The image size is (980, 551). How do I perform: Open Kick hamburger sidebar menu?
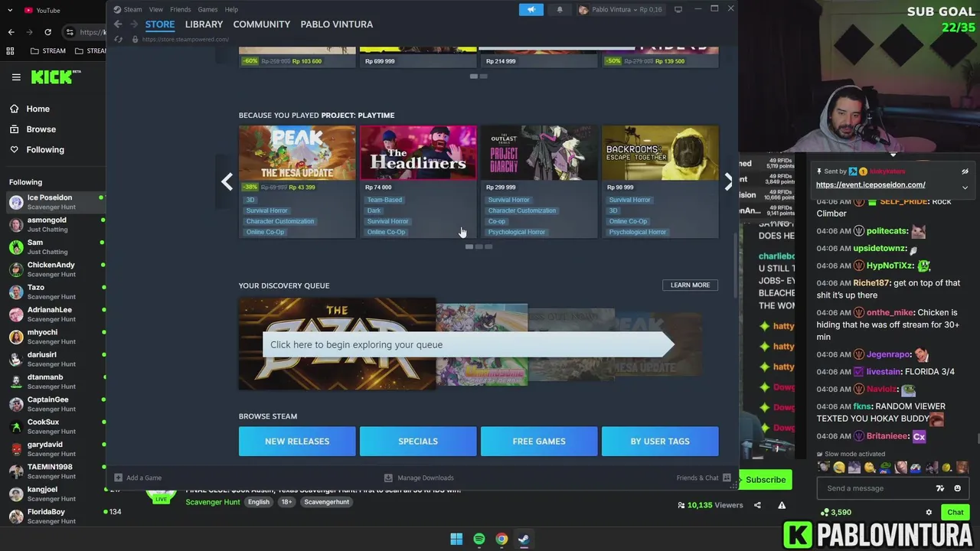pyautogui.click(x=16, y=77)
